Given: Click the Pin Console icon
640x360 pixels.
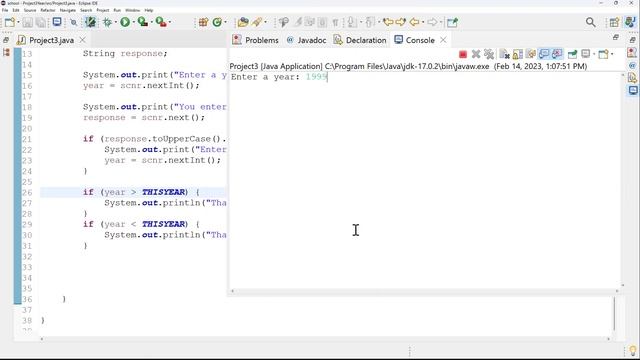Looking at the screenshot, I should click(572, 54).
